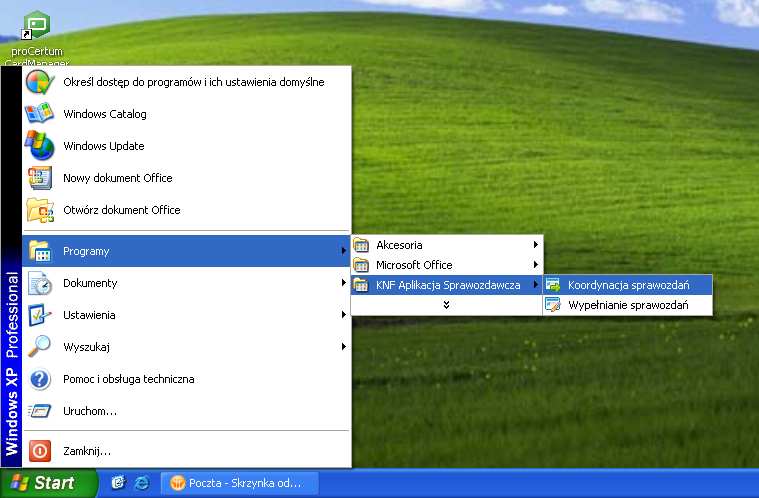Viewport: 759px width, 498px height.
Task: Click the Nowy dokument Office icon
Action: [x=40, y=178]
